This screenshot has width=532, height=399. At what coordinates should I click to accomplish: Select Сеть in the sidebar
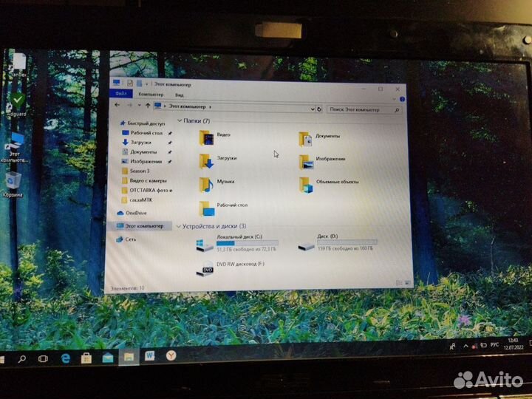pos(126,239)
